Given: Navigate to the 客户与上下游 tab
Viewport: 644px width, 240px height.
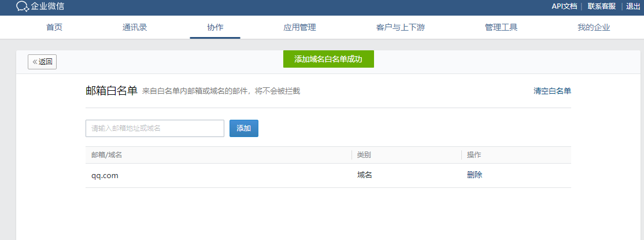Looking at the screenshot, I should 400,27.
